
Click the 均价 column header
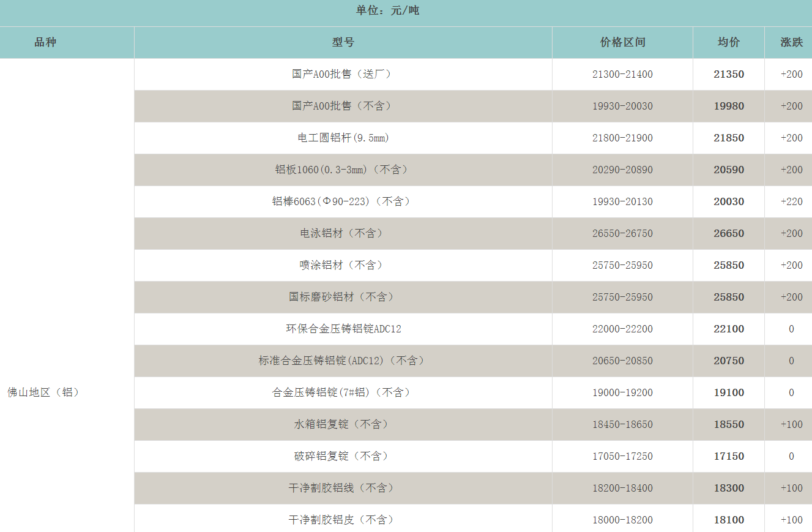(728, 42)
